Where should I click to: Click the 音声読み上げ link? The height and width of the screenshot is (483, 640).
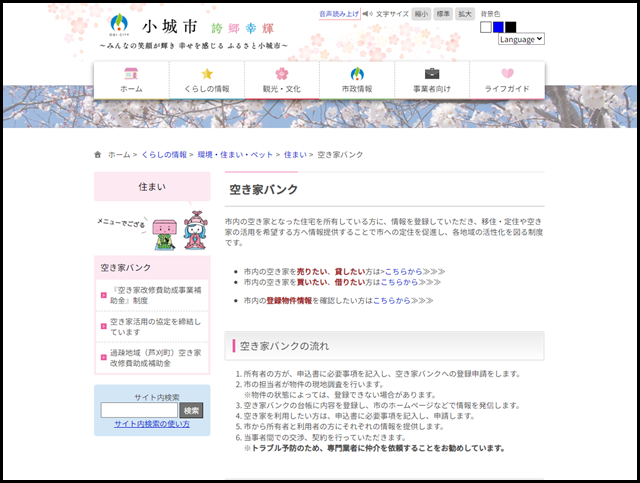(339, 14)
